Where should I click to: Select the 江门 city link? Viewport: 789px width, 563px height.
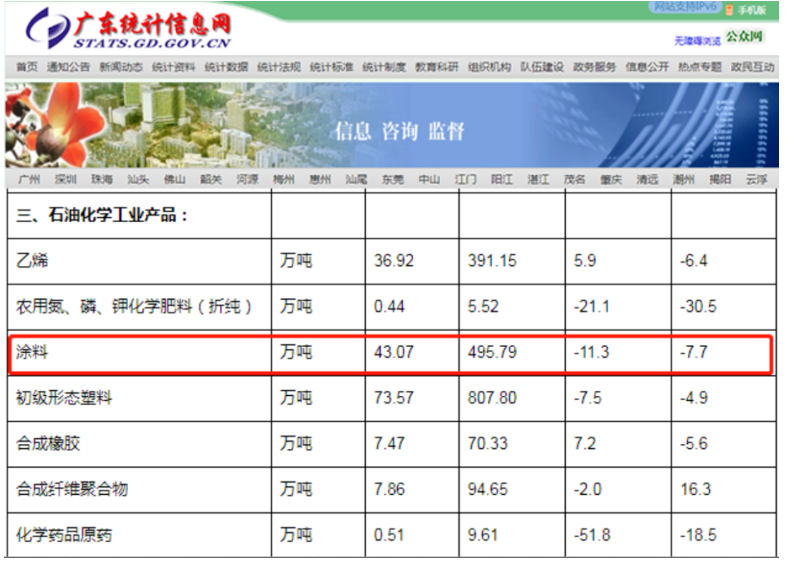465,180
